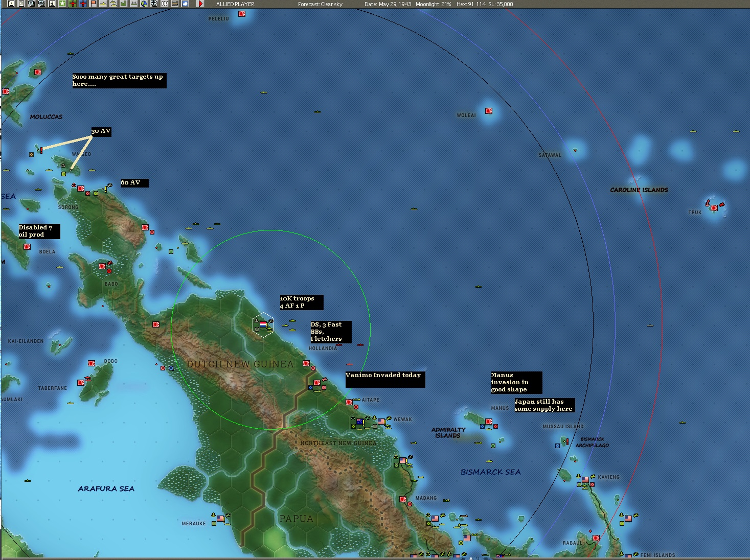750x560 pixels.
Task: Select the US flag base at Kavieng
Action: (x=585, y=480)
